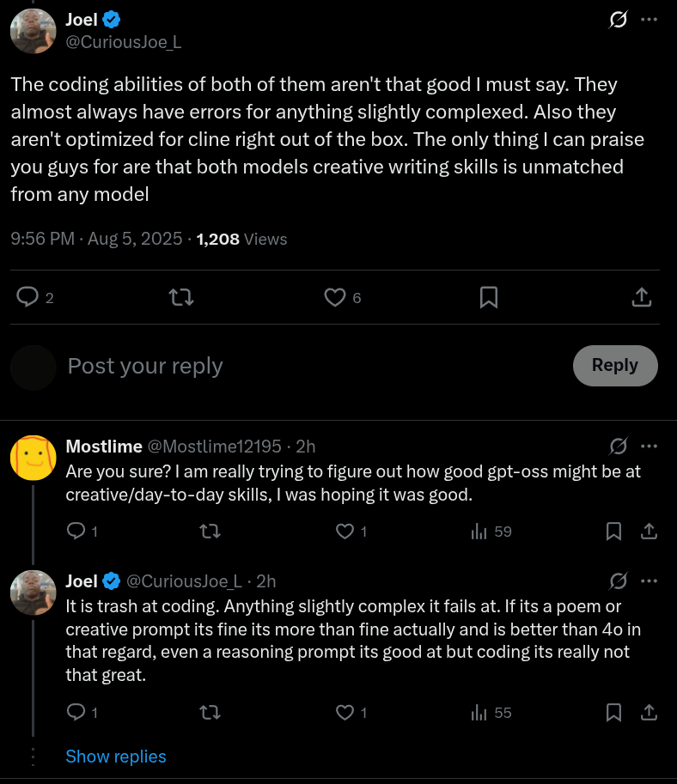Repost Joel's main post
The image size is (677, 784).
[181, 297]
